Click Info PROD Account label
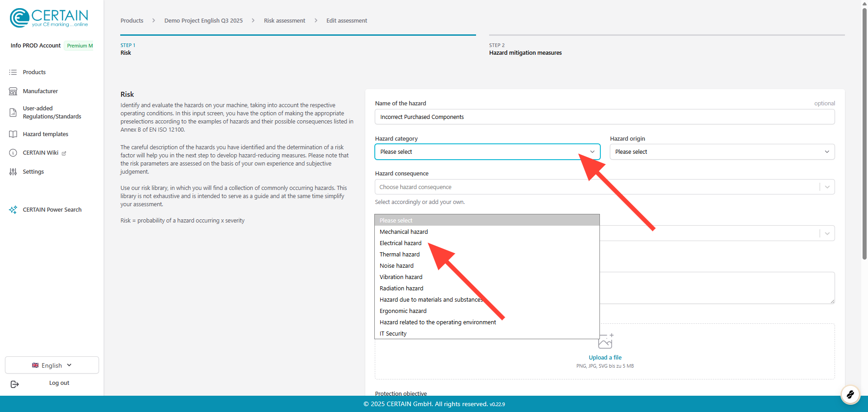Image resolution: width=868 pixels, height=412 pixels. click(36, 46)
